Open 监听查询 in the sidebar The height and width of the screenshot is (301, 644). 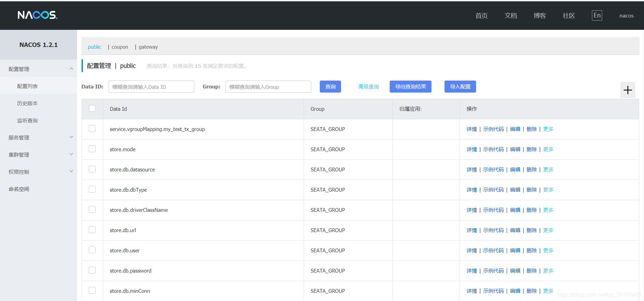[27, 120]
